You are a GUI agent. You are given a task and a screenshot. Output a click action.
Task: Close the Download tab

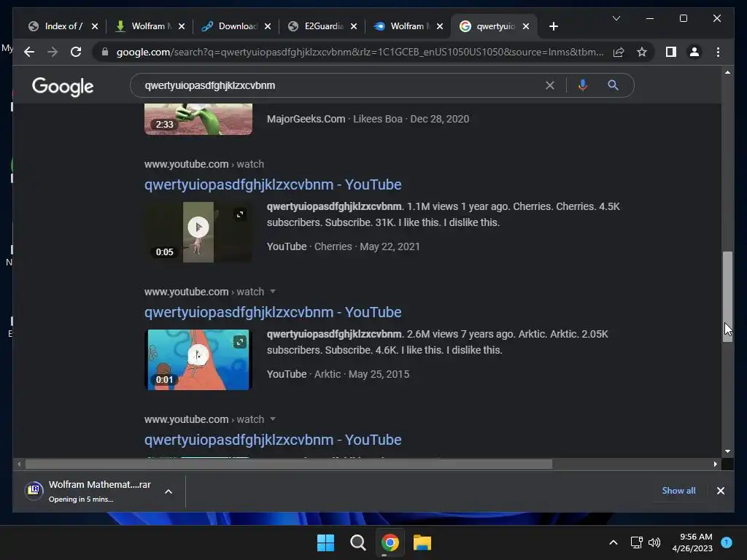[x=268, y=26]
